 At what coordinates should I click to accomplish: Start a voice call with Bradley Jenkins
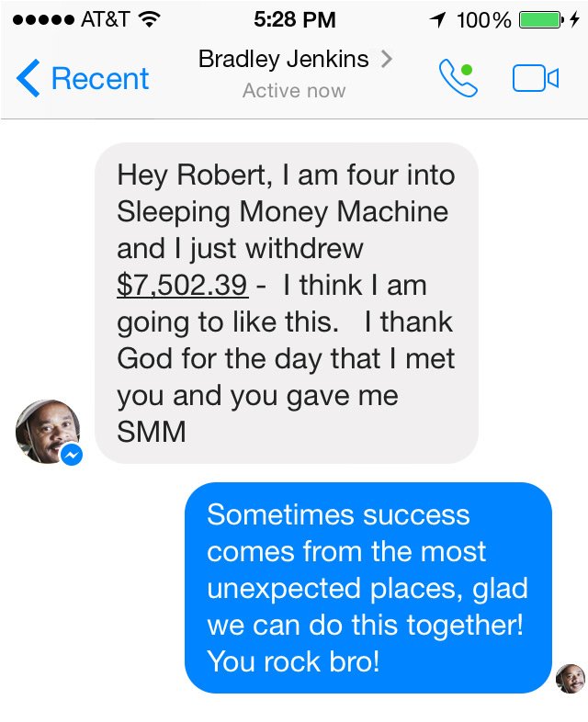click(x=458, y=79)
